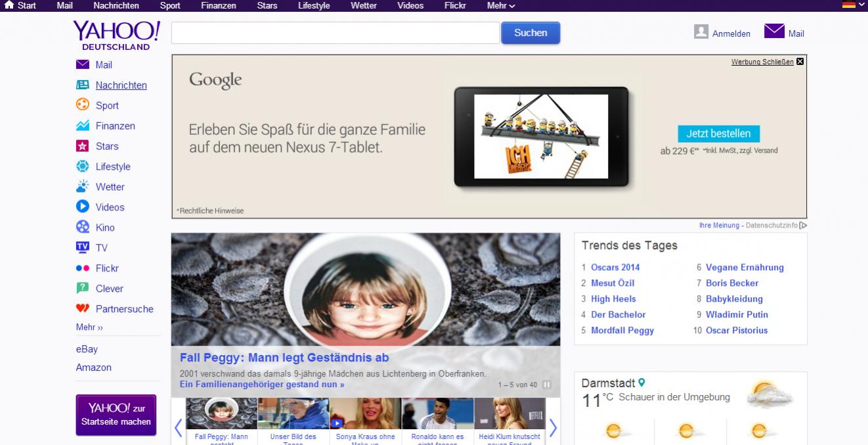
Task: Open the eBay link in sidebar
Action: (87, 349)
